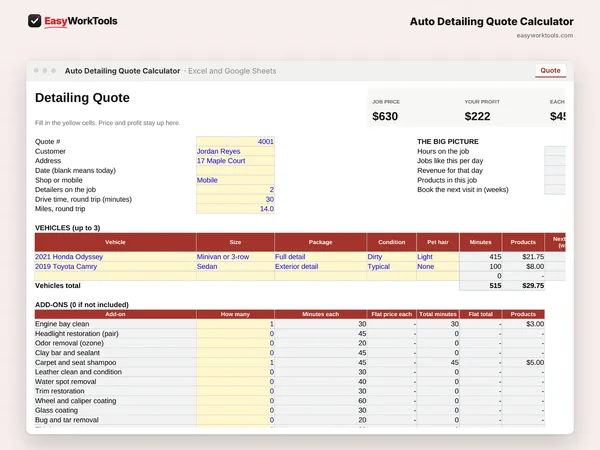The image size is (600, 450).
Task: Select the Leather clean and condition How many cell
Action: click(x=235, y=372)
